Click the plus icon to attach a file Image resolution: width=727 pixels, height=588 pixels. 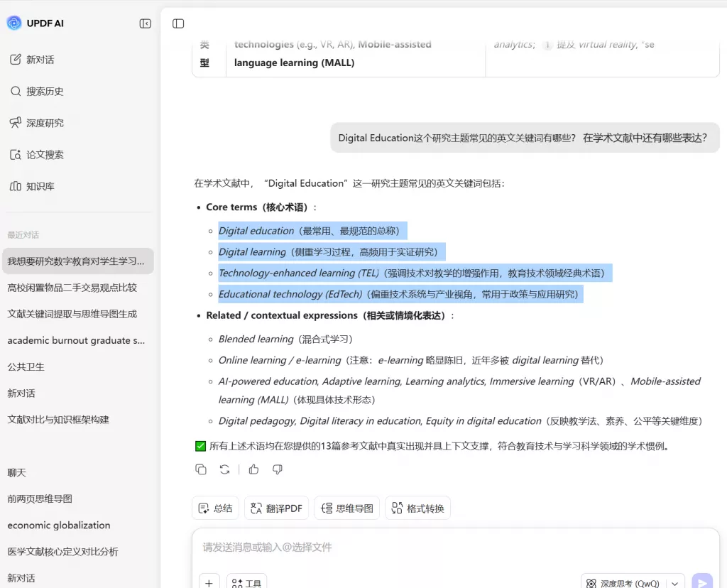point(209,582)
